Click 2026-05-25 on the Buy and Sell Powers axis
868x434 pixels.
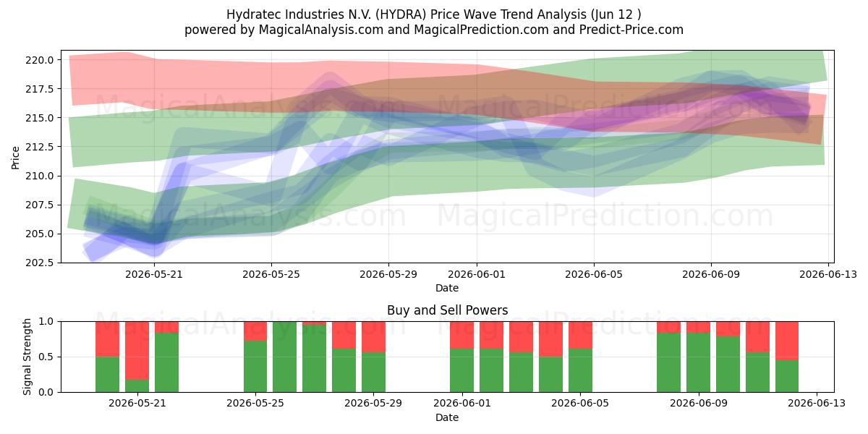point(255,404)
